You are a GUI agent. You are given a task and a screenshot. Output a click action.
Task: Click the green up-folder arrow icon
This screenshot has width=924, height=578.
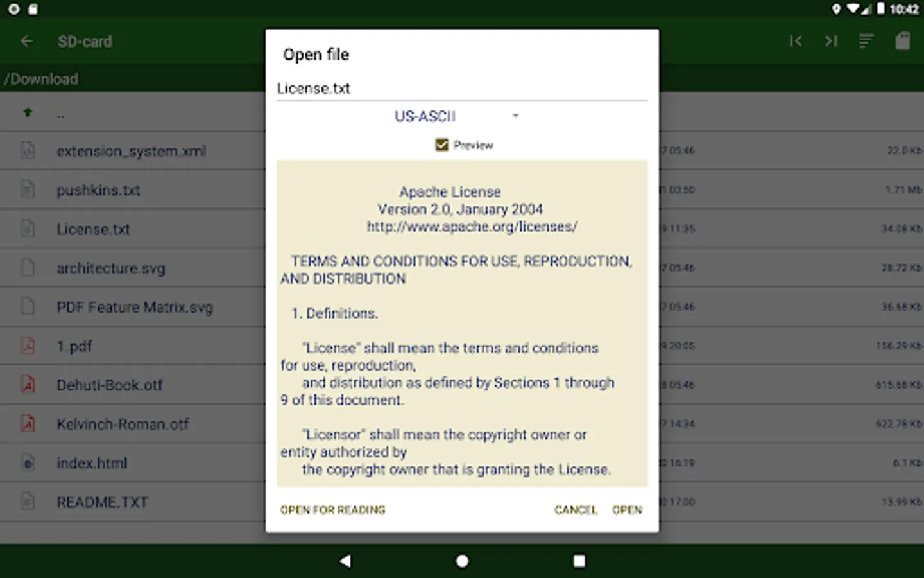[28, 112]
